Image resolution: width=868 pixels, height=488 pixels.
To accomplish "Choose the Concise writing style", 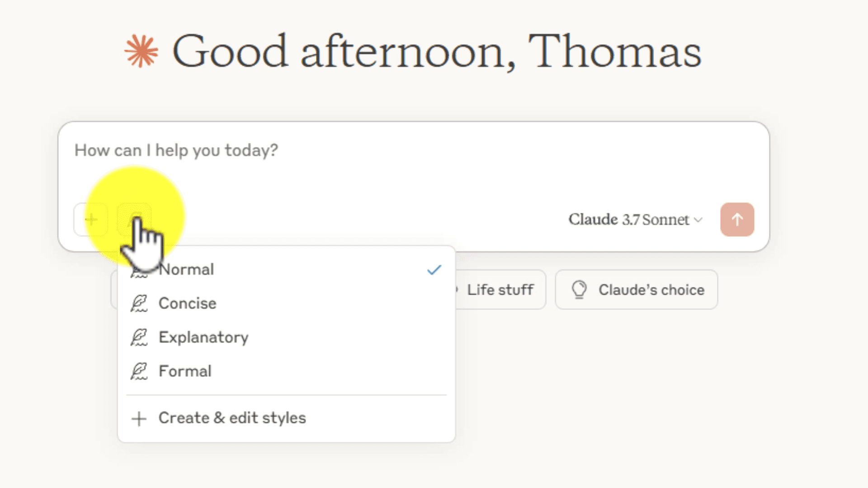I will pyautogui.click(x=286, y=303).
